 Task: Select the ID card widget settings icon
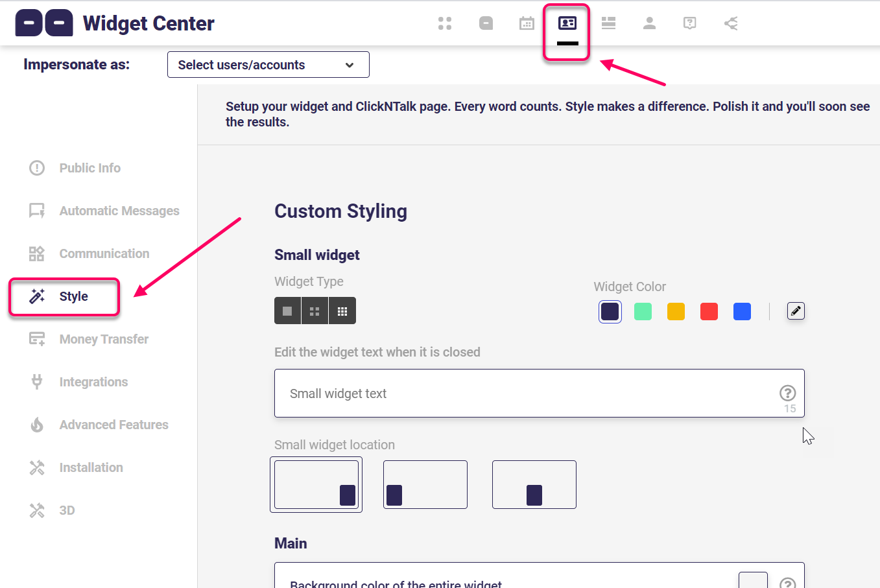click(567, 23)
